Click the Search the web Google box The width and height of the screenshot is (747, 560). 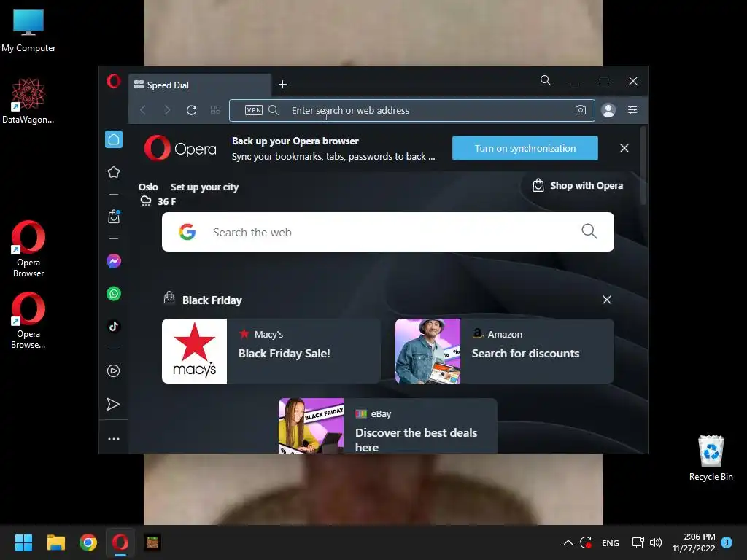click(x=388, y=232)
